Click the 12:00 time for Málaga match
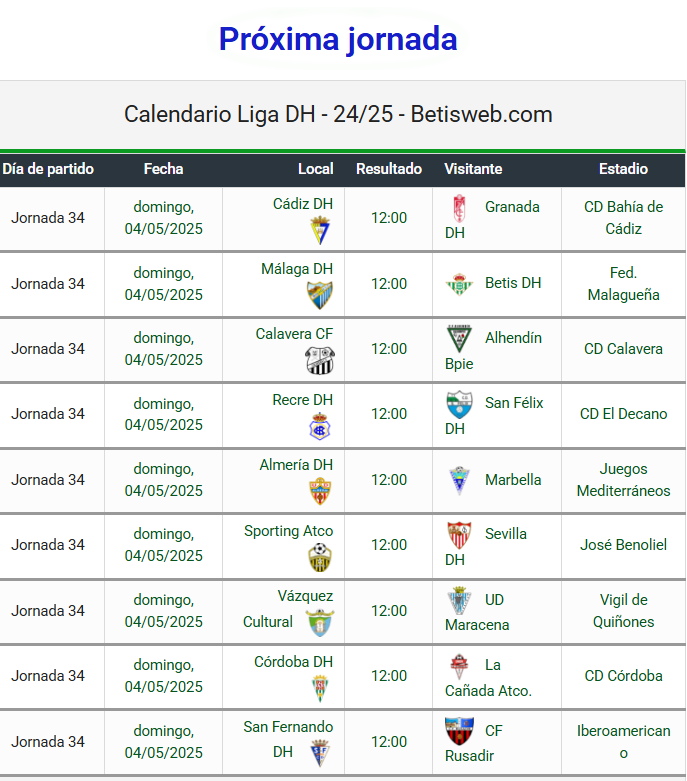Viewport: 687px width, 781px height. pyautogui.click(x=389, y=284)
